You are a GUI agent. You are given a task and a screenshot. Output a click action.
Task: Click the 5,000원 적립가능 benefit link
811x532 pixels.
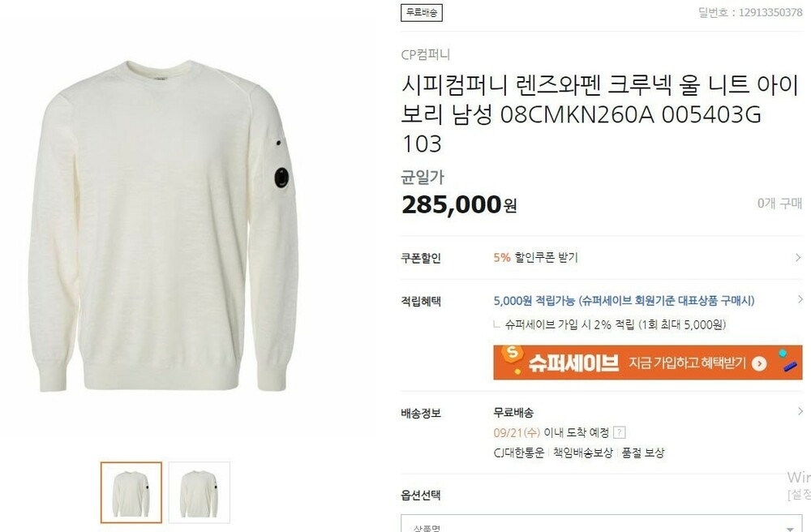[624, 300]
